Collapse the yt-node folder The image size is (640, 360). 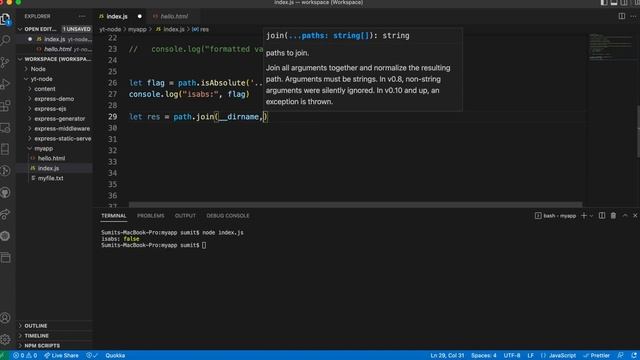point(55,79)
